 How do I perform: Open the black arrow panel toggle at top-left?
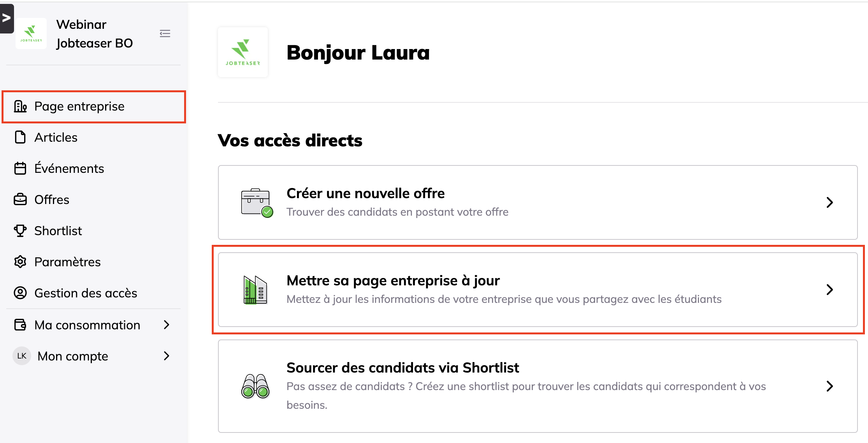pos(7,18)
